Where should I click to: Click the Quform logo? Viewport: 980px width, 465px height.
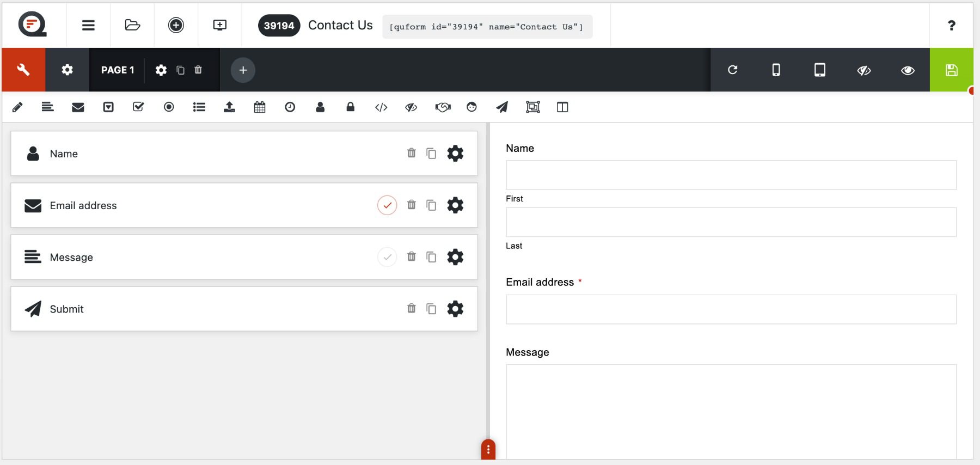32,25
